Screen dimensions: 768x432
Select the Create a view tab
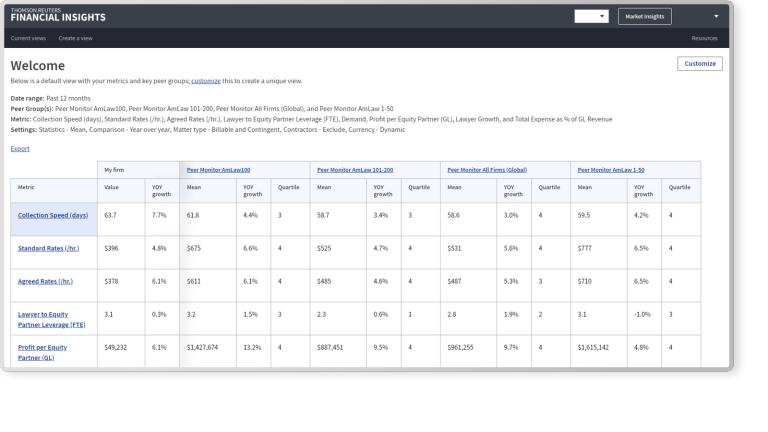click(x=75, y=38)
